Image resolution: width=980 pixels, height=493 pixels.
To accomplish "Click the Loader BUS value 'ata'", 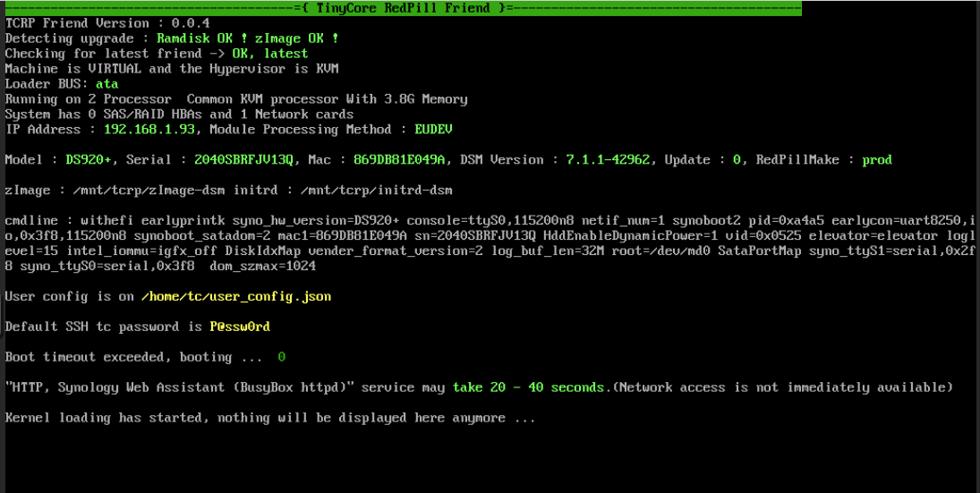I will point(107,84).
